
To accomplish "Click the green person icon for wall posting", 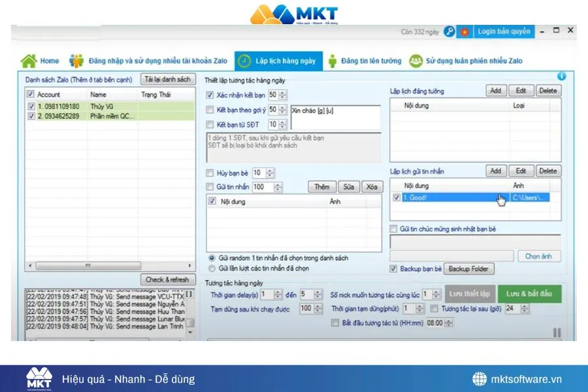I will point(332,61).
